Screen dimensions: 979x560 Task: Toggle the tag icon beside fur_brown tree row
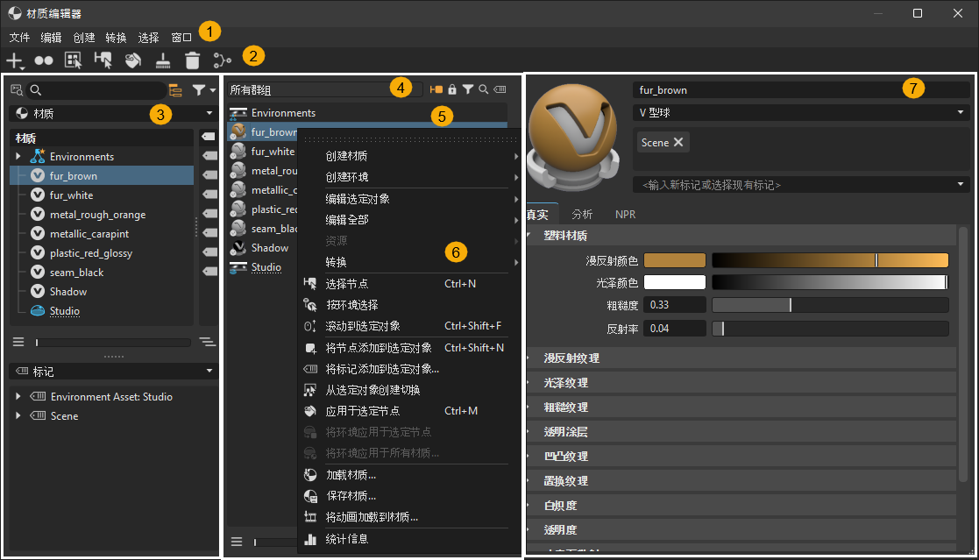[209, 175]
